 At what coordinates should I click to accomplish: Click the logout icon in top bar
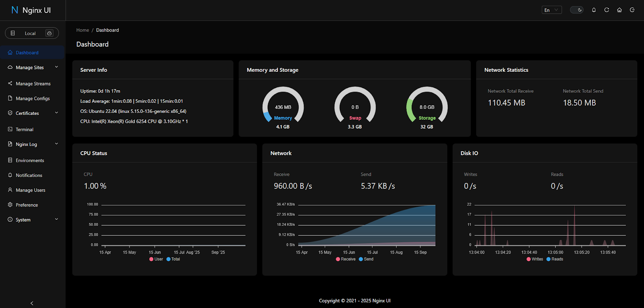632,10
